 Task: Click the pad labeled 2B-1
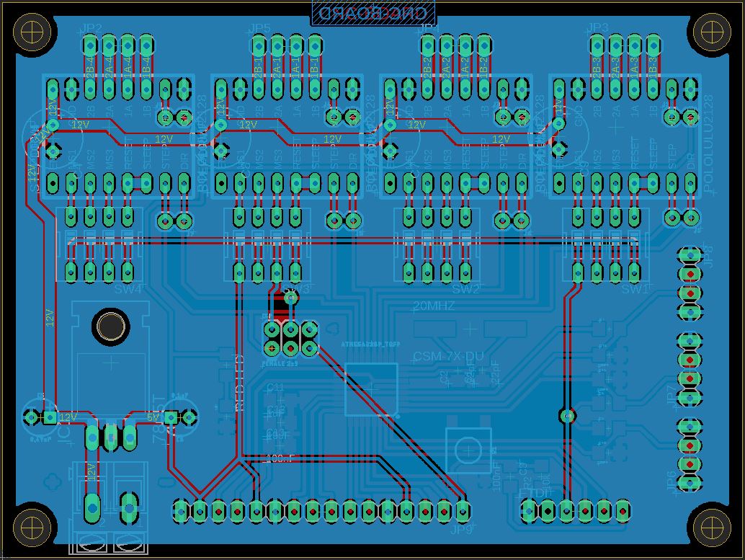pyautogui.click(x=259, y=46)
